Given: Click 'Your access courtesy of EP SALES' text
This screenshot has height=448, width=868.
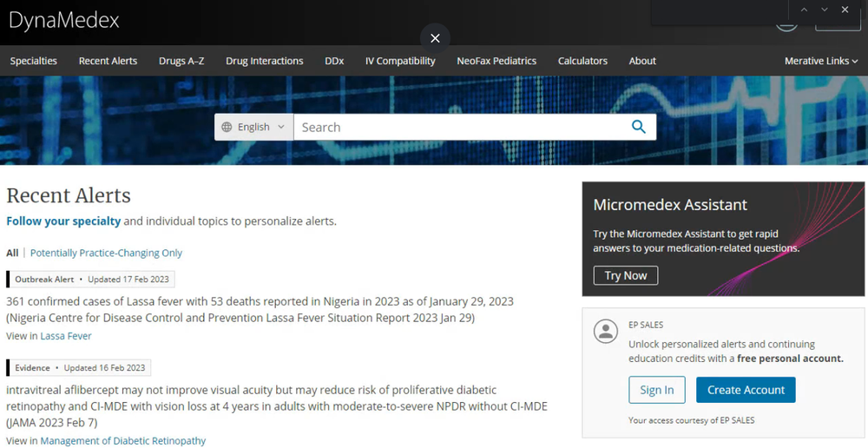Looking at the screenshot, I should click(692, 420).
